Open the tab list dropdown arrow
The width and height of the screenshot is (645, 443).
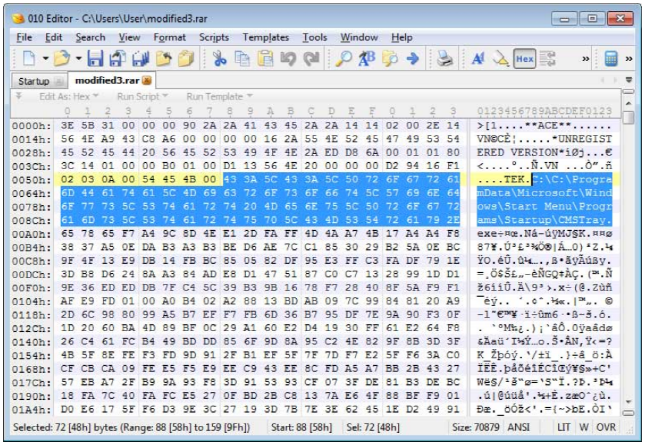click(629, 79)
